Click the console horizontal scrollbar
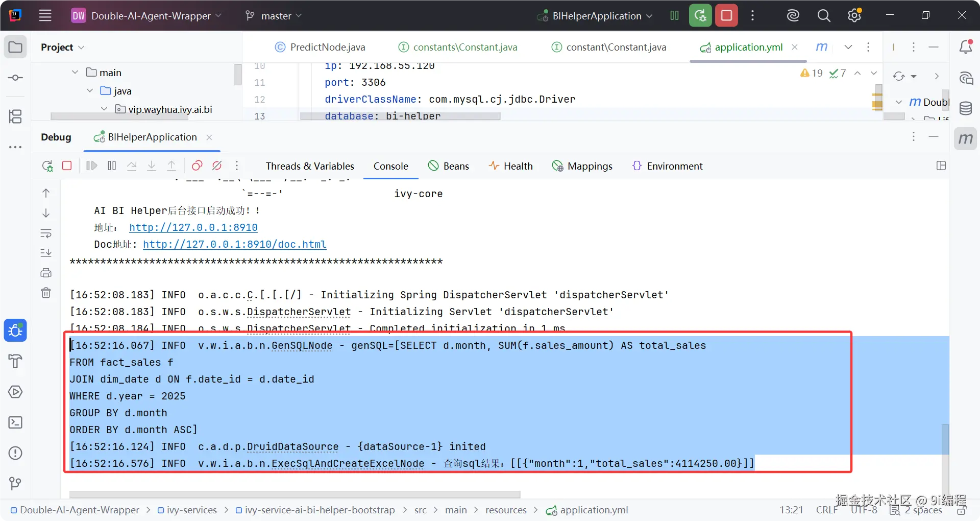The height and width of the screenshot is (521, 980). pos(295,494)
